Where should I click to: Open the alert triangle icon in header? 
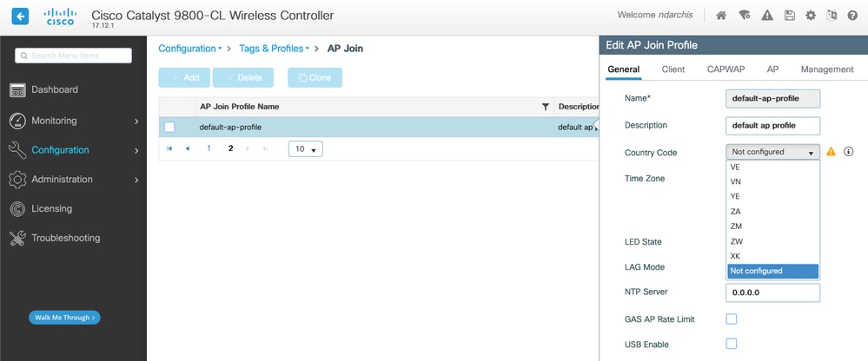click(766, 16)
